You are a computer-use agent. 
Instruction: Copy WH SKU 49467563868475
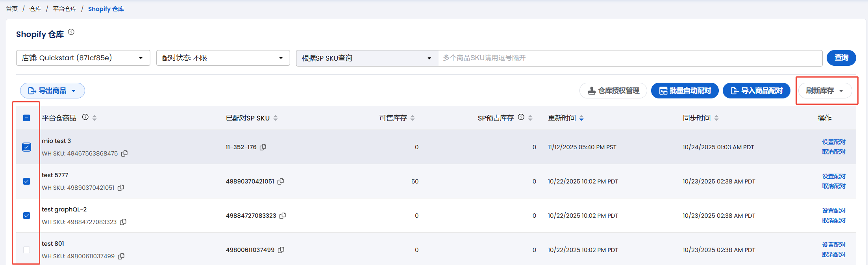[x=124, y=154]
